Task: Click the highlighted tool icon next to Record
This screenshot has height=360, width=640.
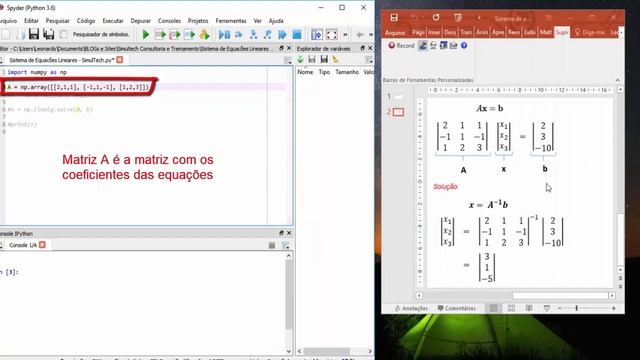Action: tap(423, 46)
